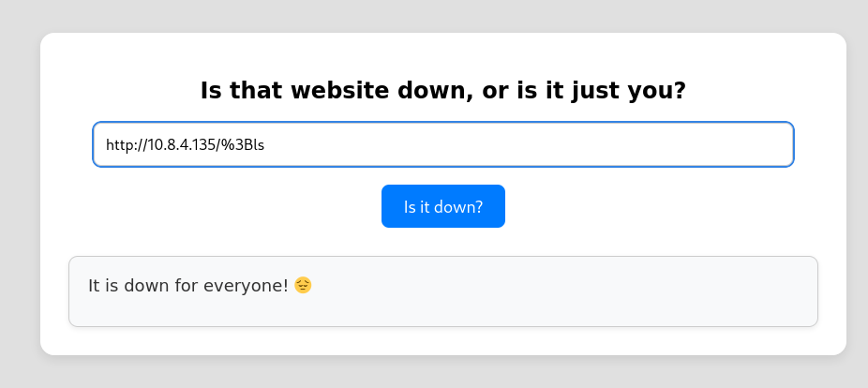Select the "It is down for everyone!" message
868x388 pixels.
coord(187,285)
